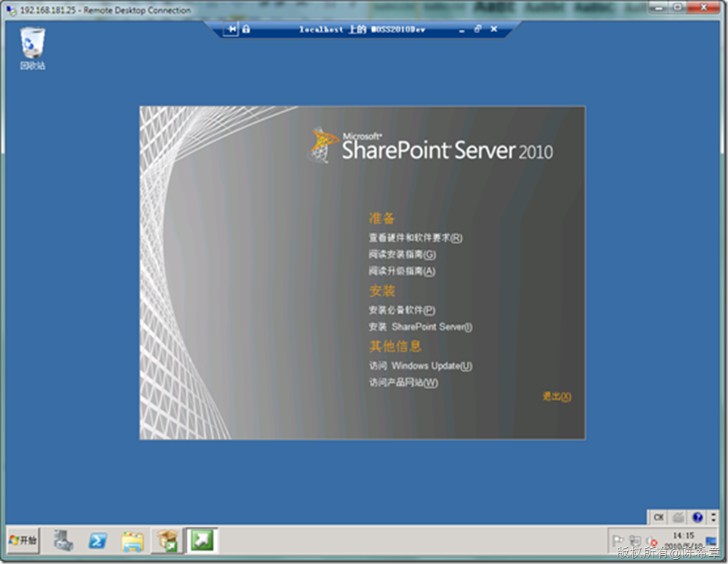This screenshot has width=728, height=564.
Task: Open Windows Explorer folder icon in taskbar
Action: (132, 541)
